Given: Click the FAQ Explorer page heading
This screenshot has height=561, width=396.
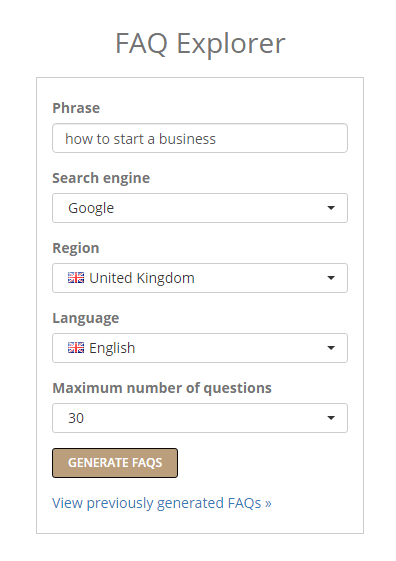Looking at the screenshot, I should point(200,44).
